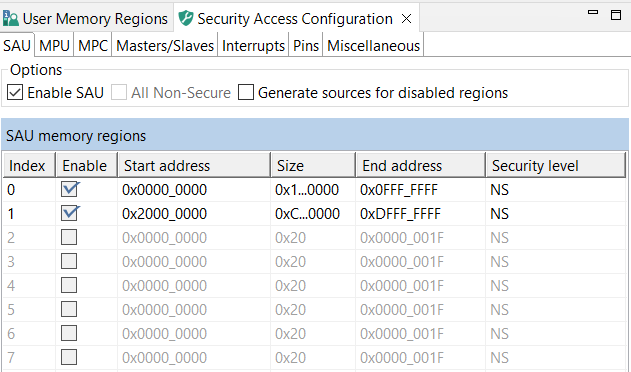Click end address 0x0FFF_FFFF
The height and width of the screenshot is (372, 631).
pos(399,190)
